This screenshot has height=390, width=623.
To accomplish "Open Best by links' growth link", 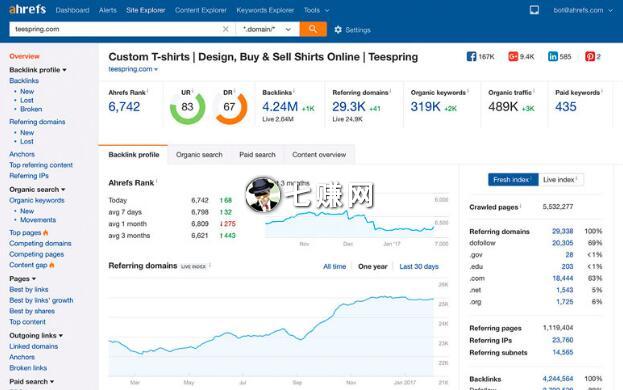I will (41, 300).
